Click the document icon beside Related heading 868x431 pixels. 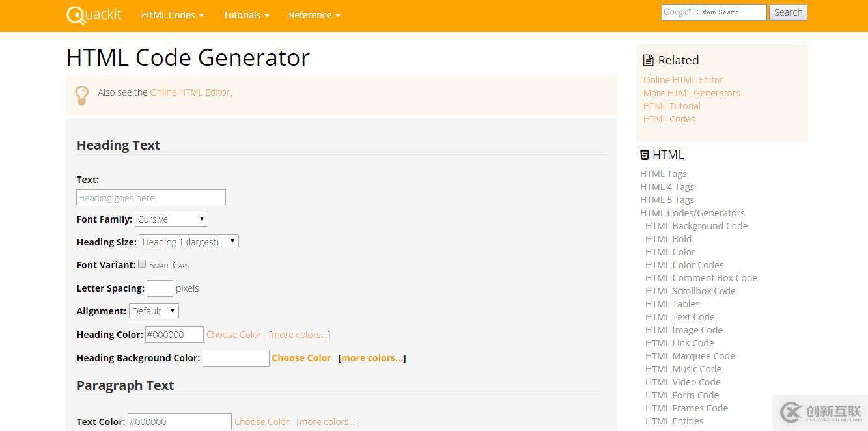pyautogui.click(x=648, y=59)
